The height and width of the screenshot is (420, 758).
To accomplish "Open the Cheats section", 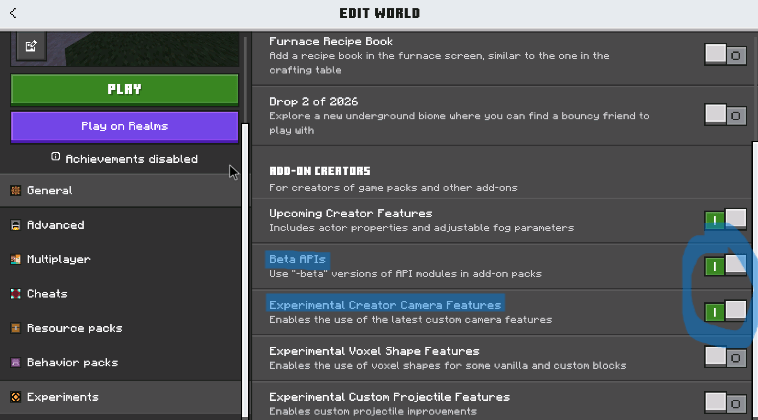I will pyautogui.click(x=120, y=293).
